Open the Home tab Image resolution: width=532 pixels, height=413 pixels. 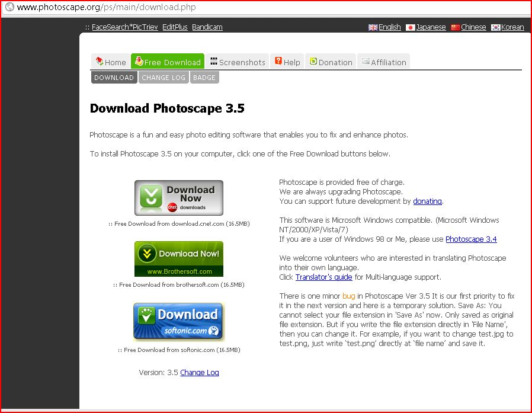coord(110,62)
